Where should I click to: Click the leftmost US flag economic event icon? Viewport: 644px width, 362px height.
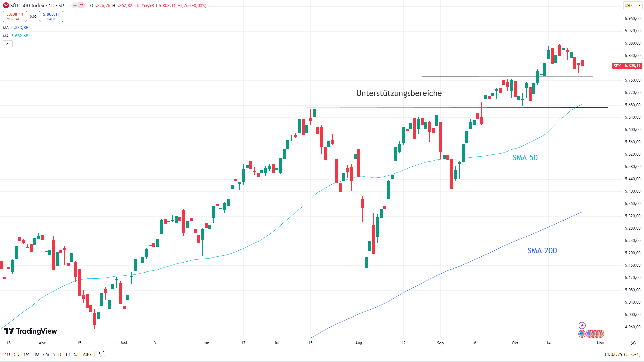tap(582, 334)
